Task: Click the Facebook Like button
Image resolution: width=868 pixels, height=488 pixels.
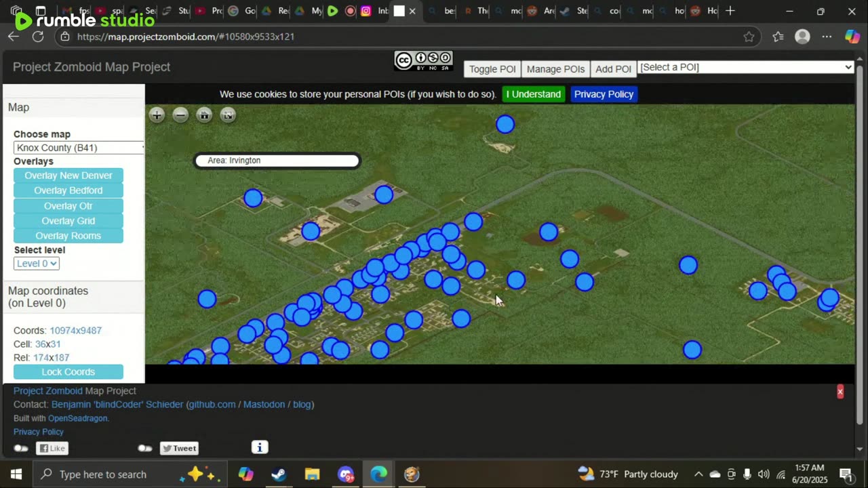Action: pos(52,448)
